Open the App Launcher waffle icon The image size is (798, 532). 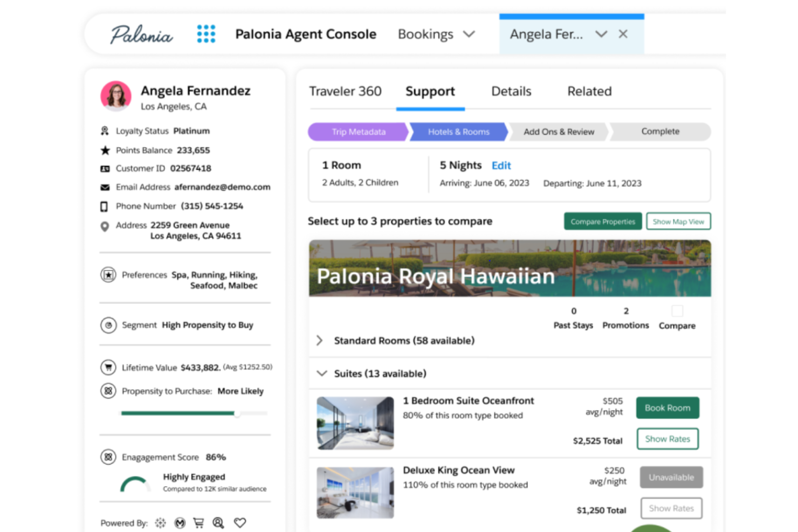coord(206,33)
